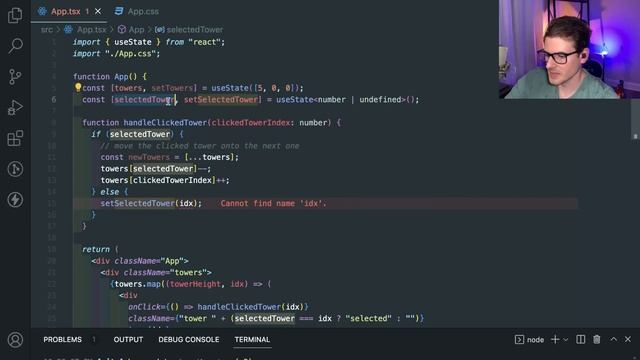Screen dimensions: 640x360
Task: Open the git graph circle icon in activity bar
Action: point(15,169)
